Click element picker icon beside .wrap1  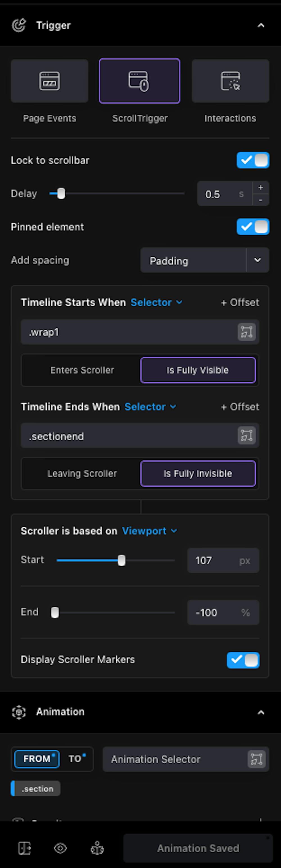(x=247, y=332)
